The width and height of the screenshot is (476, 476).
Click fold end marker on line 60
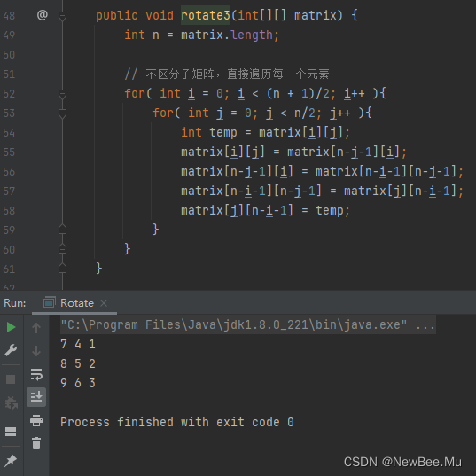pyautogui.click(x=62, y=249)
